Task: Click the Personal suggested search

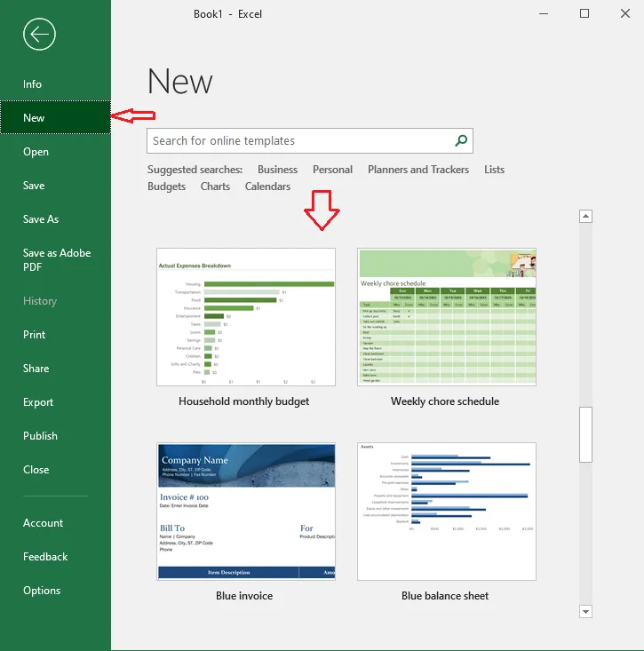Action: point(332,170)
